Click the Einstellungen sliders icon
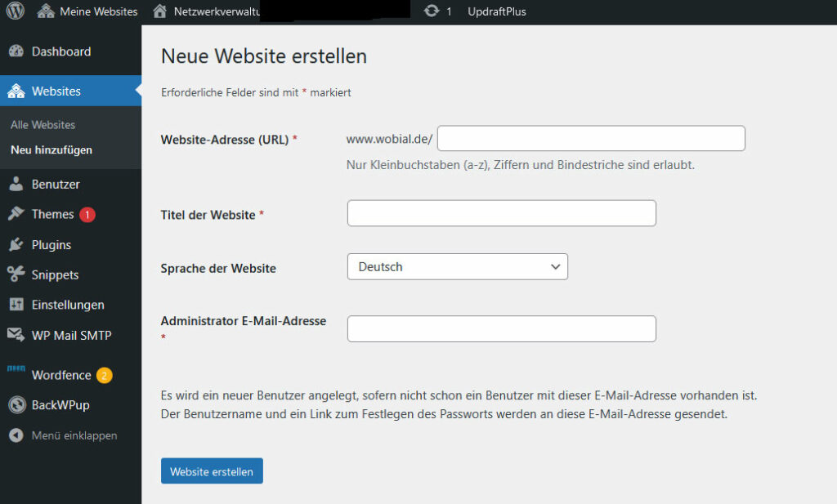The height and width of the screenshot is (504, 837). click(16, 305)
